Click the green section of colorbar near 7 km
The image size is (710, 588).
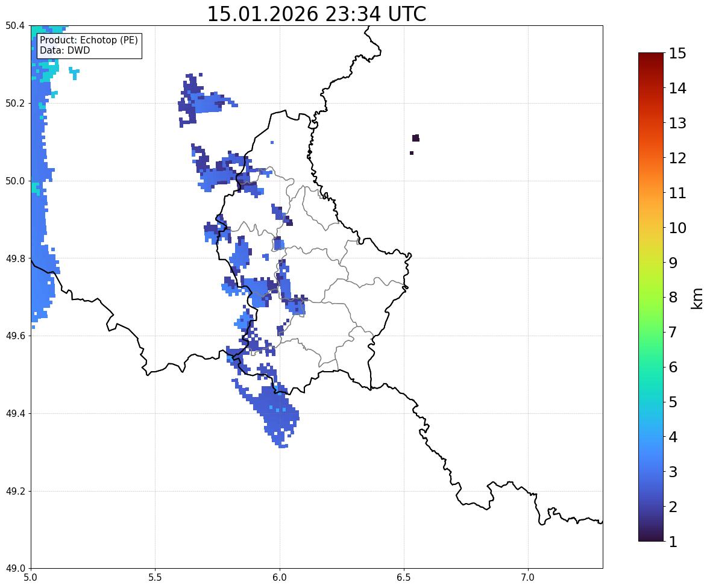click(x=651, y=332)
